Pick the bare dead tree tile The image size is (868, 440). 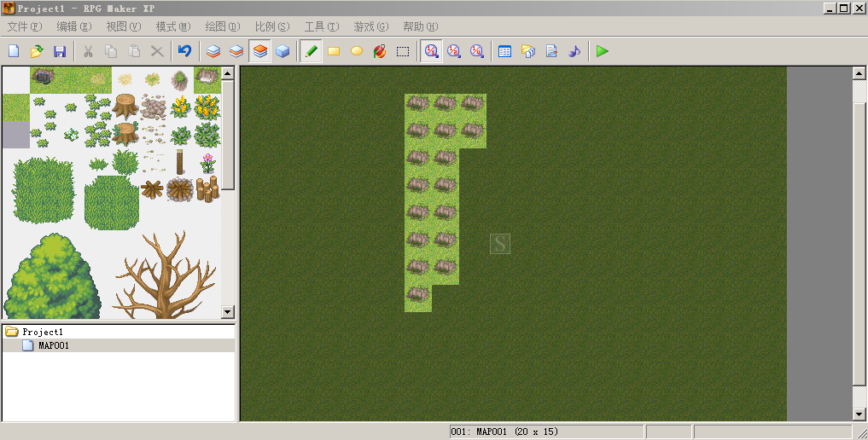[x=165, y=275]
